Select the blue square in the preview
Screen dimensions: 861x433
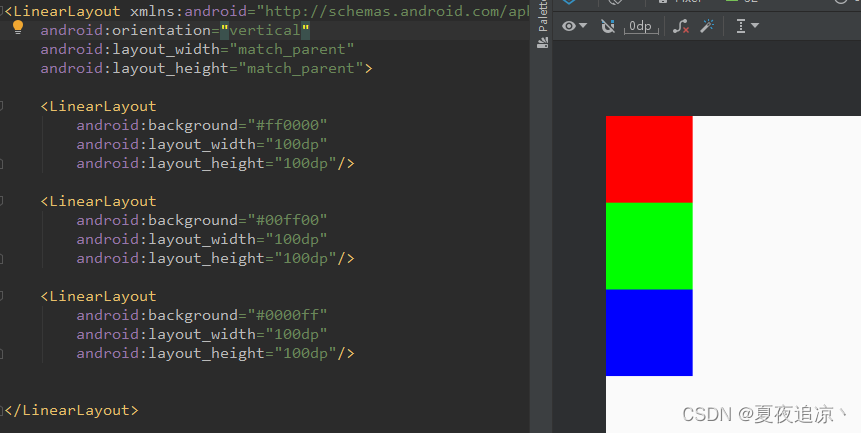tap(649, 333)
